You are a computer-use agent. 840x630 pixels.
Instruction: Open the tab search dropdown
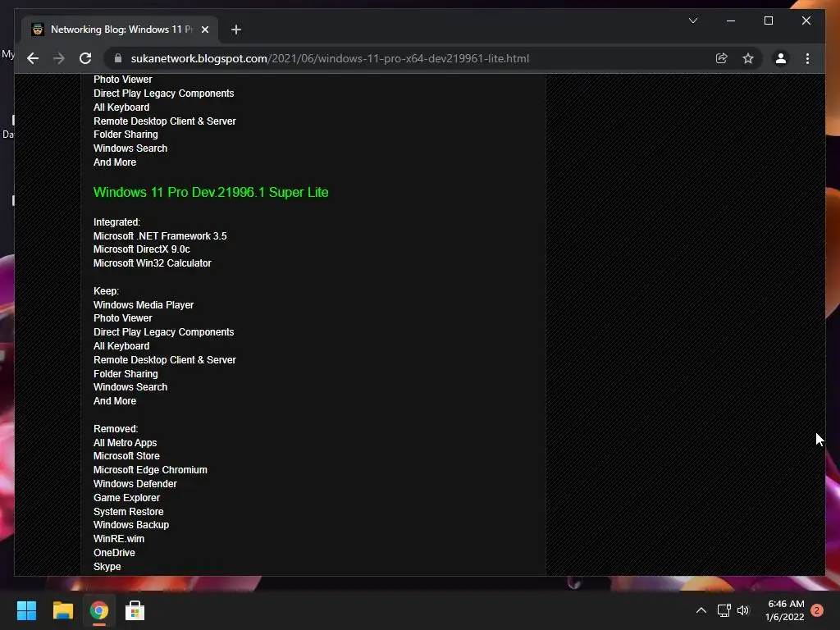click(692, 21)
